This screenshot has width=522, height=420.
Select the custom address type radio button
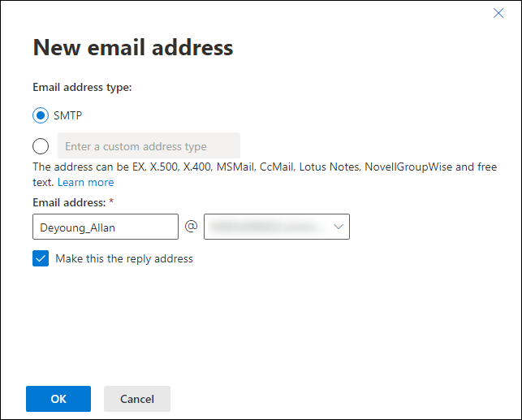click(41, 146)
